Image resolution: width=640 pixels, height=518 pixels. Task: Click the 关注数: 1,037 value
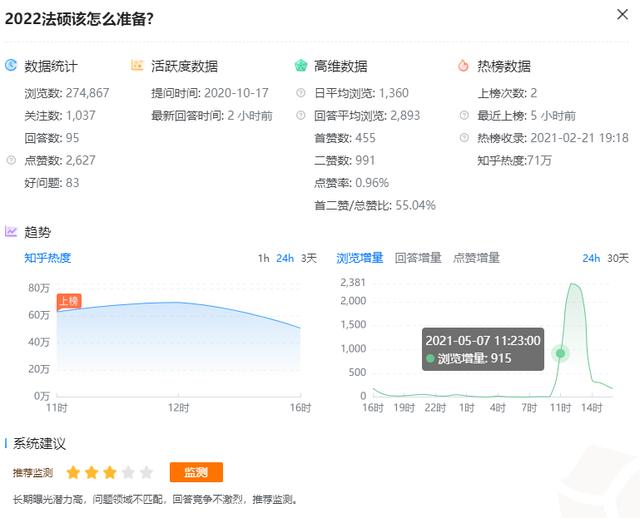[60, 116]
